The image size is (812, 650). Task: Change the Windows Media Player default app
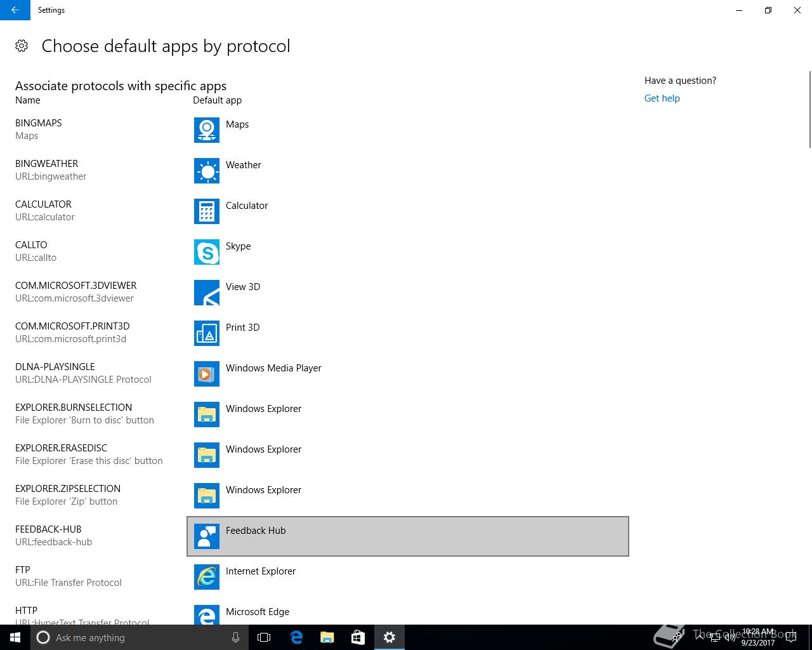coord(408,374)
